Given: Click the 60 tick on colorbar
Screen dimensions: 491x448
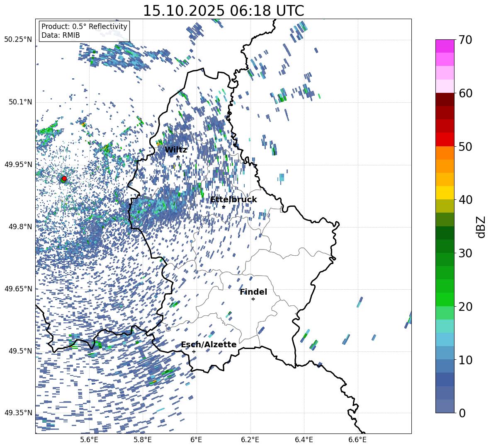Looking at the screenshot, I should (x=465, y=93).
